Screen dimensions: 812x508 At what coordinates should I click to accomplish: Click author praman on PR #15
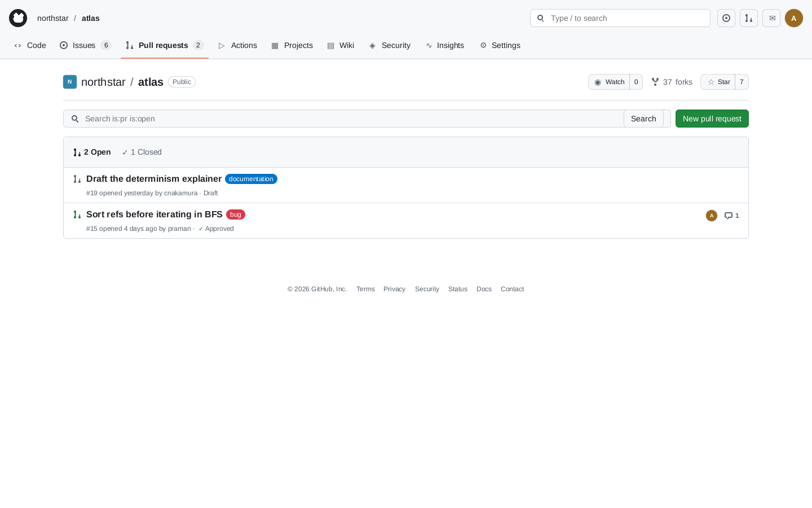tap(179, 229)
